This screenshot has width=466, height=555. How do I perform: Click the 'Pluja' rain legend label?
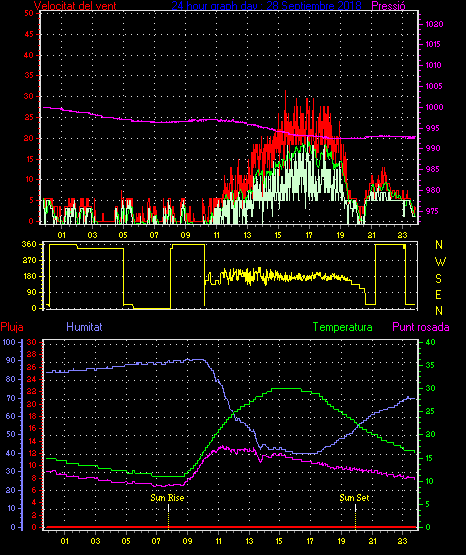pos(12,327)
